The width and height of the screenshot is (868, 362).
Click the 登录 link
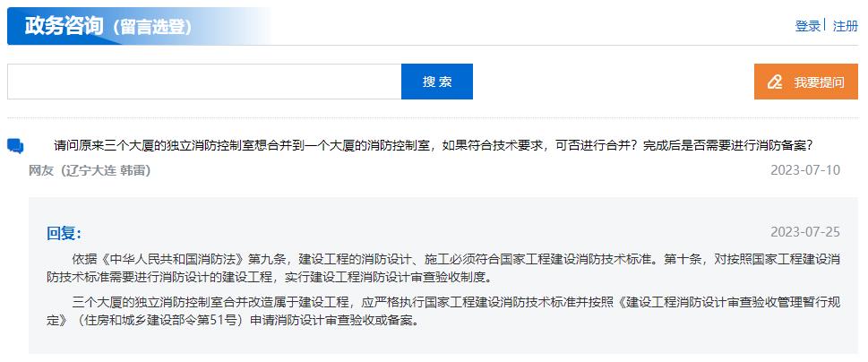(807, 26)
